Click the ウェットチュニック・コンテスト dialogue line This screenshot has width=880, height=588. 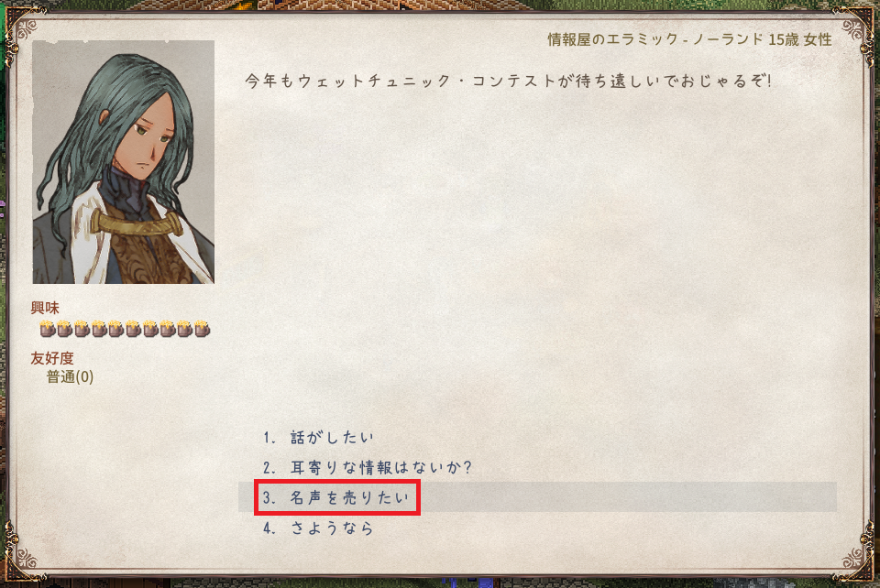(x=508, y=82)
